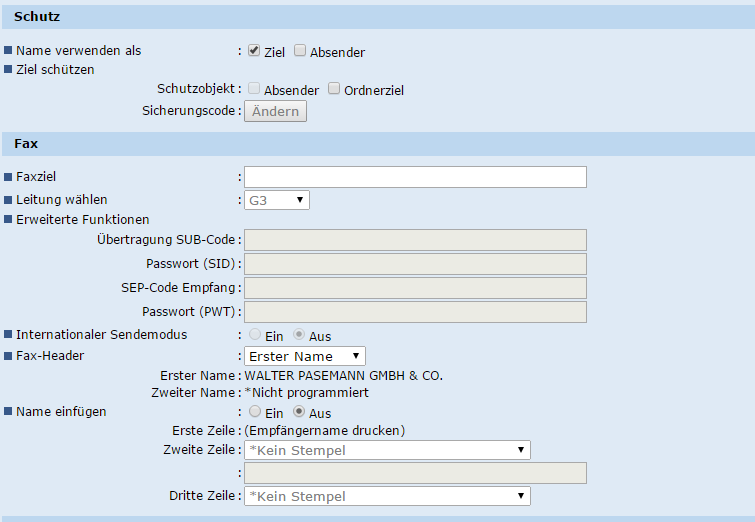The image size is (755, 522).
Task: Open the Fax-Header Erster Name dropdown
Action: [305, 356]
